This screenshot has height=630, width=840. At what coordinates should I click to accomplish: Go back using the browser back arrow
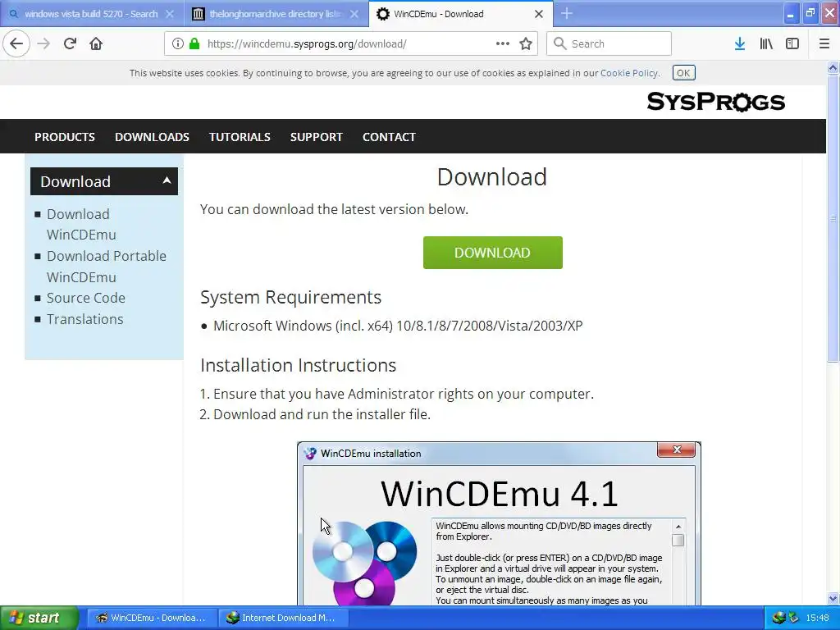click(16, 43)
